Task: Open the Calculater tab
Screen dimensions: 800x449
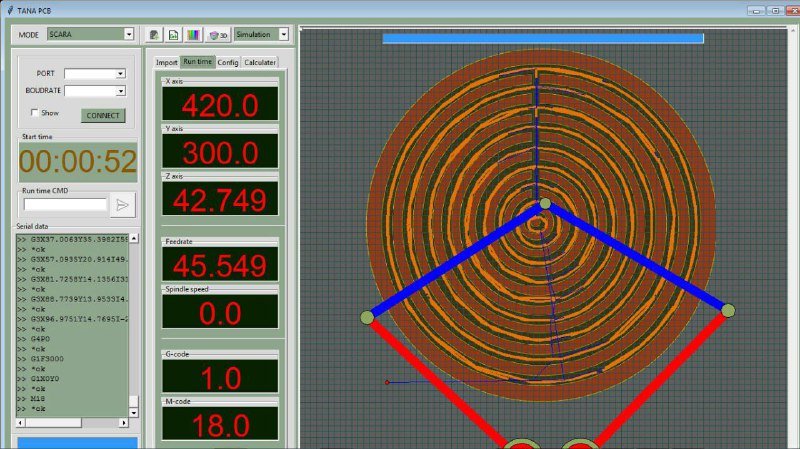Action: (260, 62)
